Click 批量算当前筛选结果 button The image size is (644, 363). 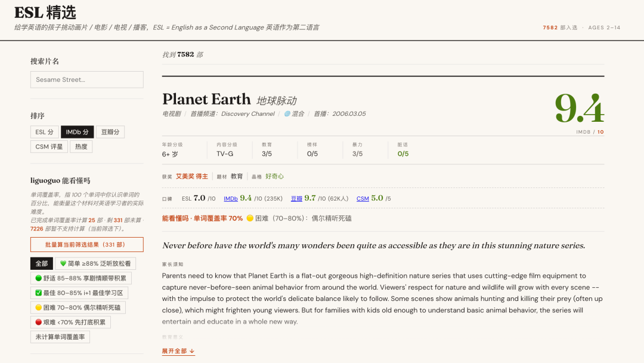coord(86,245)
